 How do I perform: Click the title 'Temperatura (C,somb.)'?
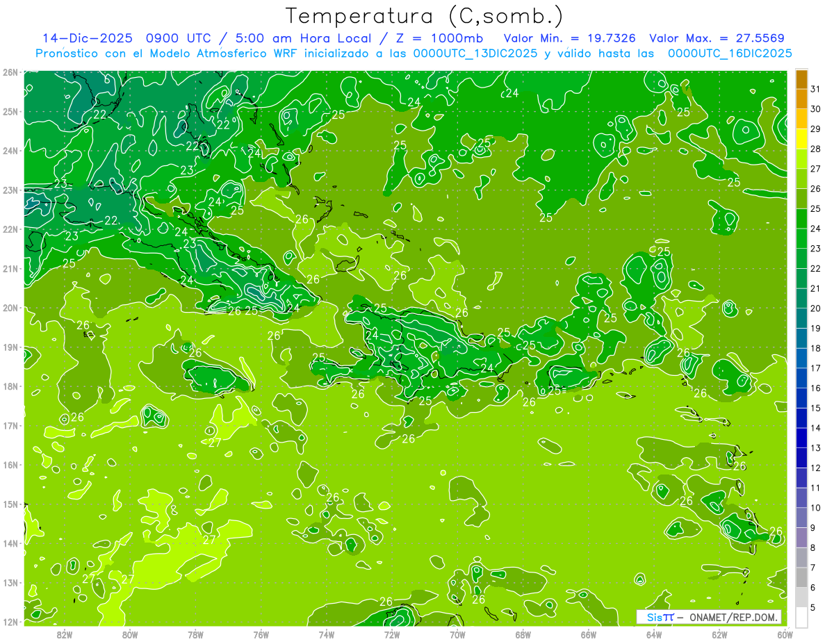point(425,16)
